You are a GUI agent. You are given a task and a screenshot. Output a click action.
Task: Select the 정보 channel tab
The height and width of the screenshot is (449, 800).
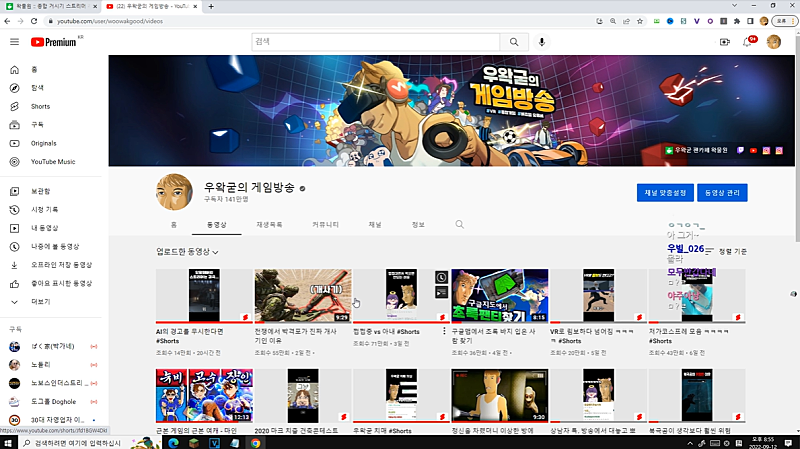418,224
